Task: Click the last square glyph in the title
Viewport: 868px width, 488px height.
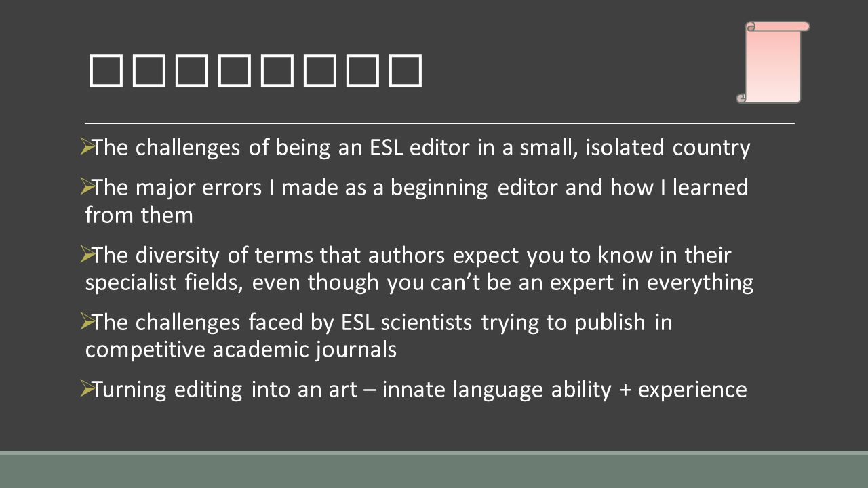Action: (x=408, y=72)
